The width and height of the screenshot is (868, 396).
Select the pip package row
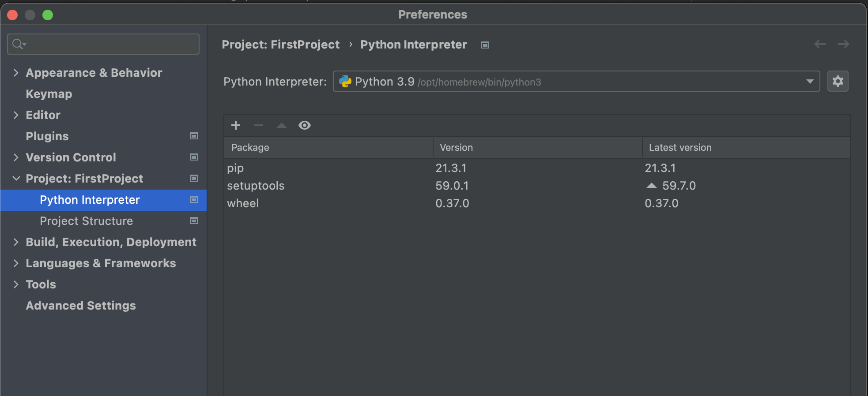537,168
